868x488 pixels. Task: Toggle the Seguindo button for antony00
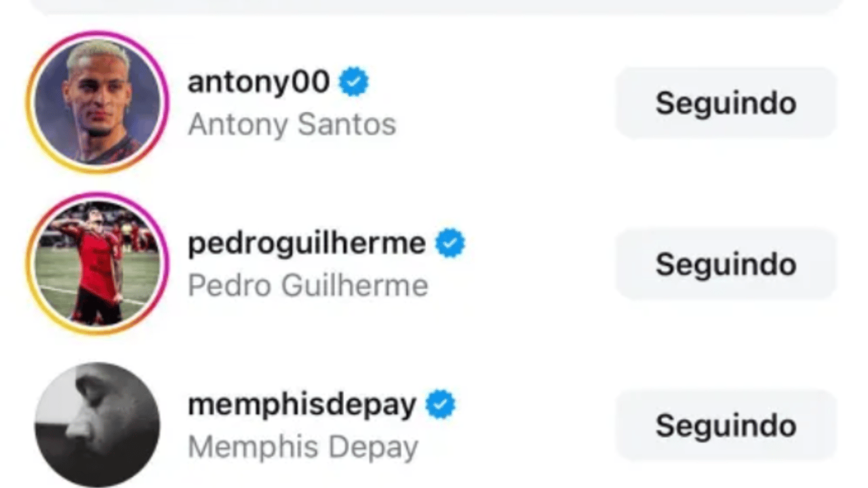(726, 103)
